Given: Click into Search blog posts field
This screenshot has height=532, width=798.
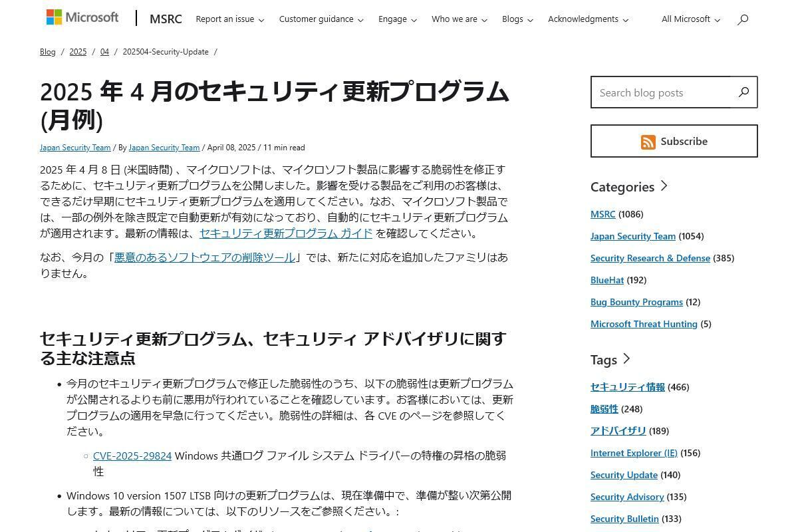Looking at the screenshot, I should click(661, 92).
